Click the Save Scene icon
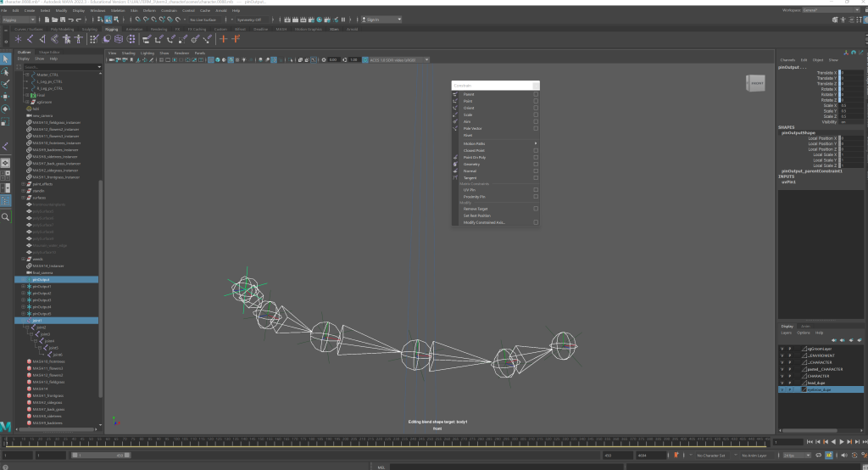The width and height of the screenshot is (868, 470). (63, 20)
